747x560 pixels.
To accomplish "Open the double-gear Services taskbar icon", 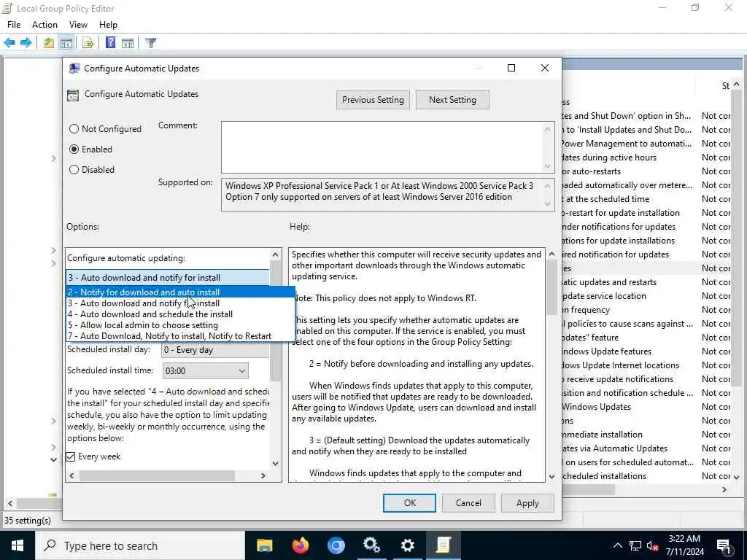I will tap(371, 545).
